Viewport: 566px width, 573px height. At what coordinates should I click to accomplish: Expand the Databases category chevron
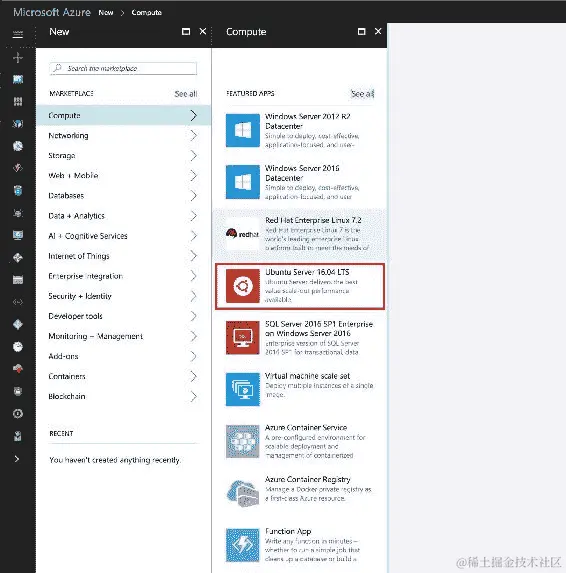[194, 196]
